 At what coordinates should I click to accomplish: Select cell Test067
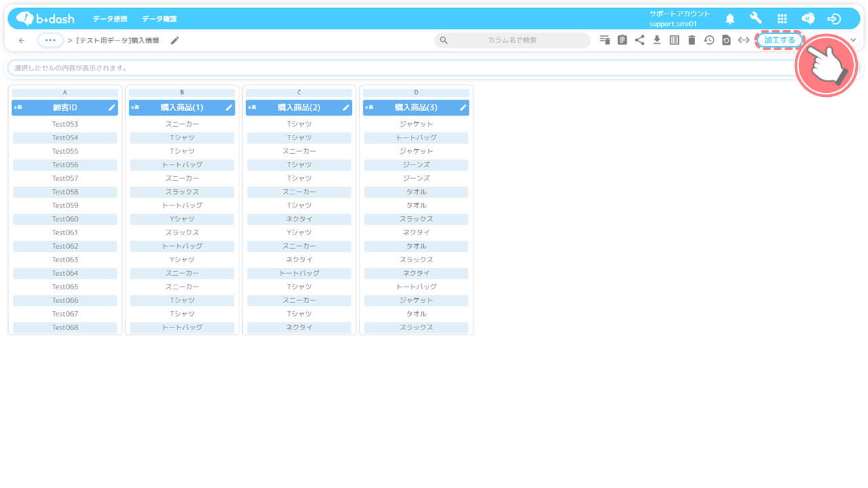[65, 314]
